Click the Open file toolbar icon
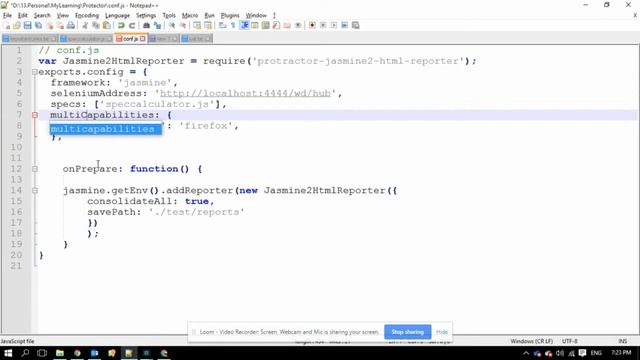This screenshot has width=640, height=360. pyautogui.click(x=17, y=25)
